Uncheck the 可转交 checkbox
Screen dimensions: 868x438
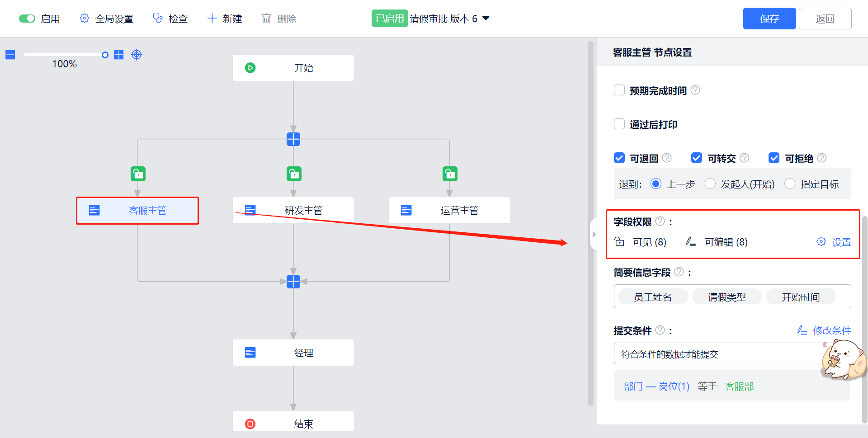697,158
